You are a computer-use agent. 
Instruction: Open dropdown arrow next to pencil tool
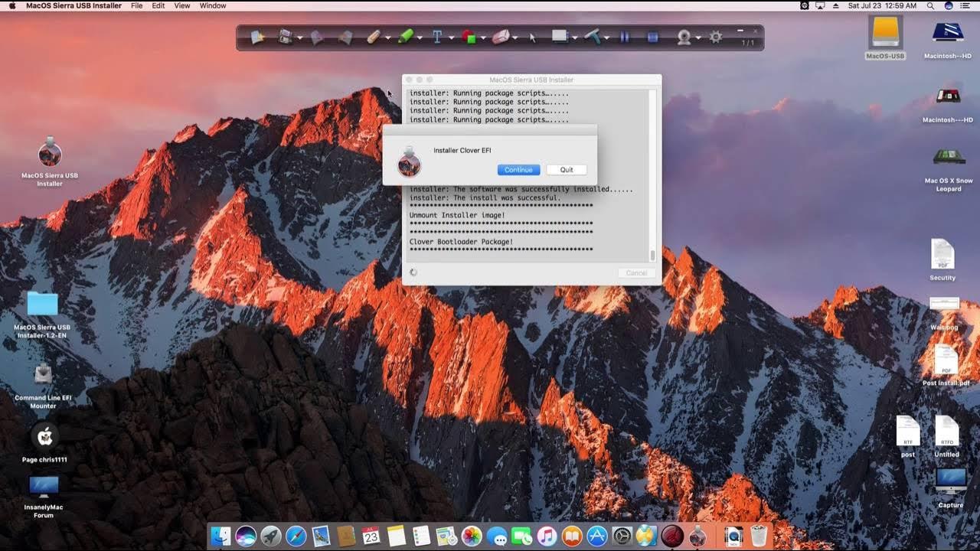tap(387, 37)
